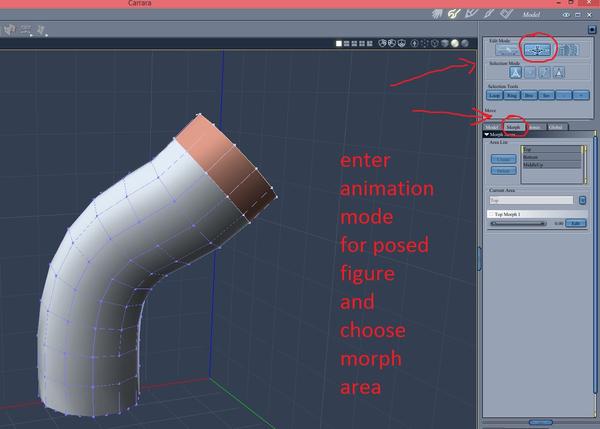Click the bottom blue tray handle
The height and width of the screenshot is (429, 600).
tap(540, 422)
